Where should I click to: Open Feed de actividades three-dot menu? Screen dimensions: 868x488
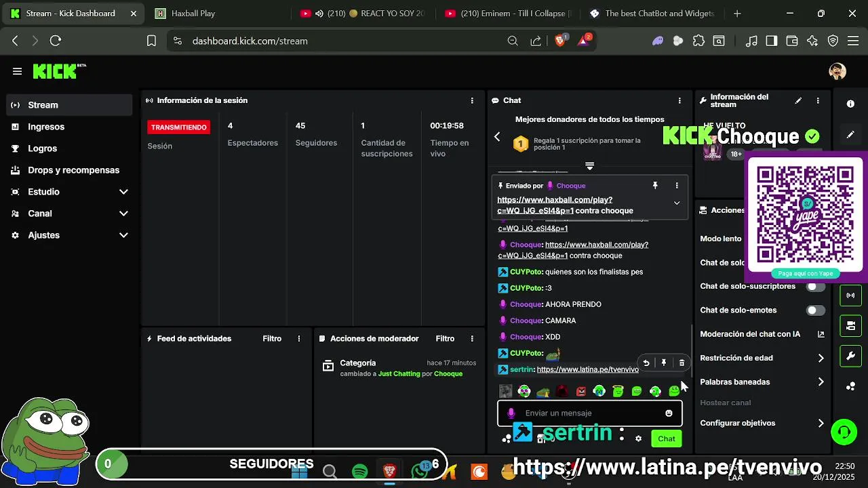(x=299, y=338)
